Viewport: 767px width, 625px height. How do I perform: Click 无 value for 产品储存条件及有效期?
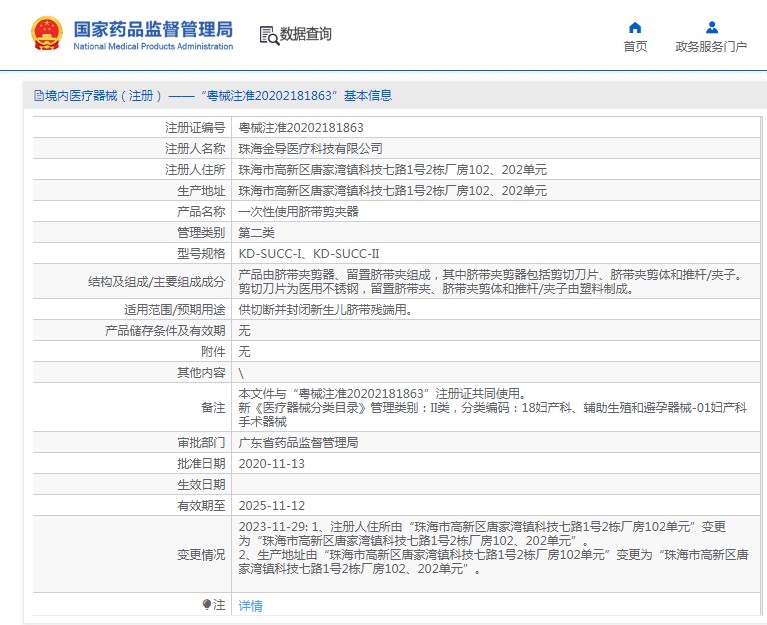point(244,331)
